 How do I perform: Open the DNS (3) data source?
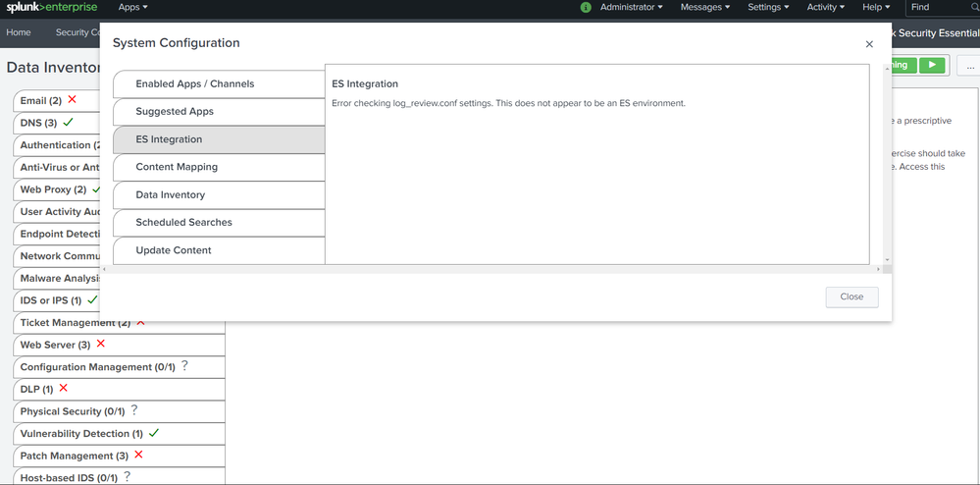[56, 123]
